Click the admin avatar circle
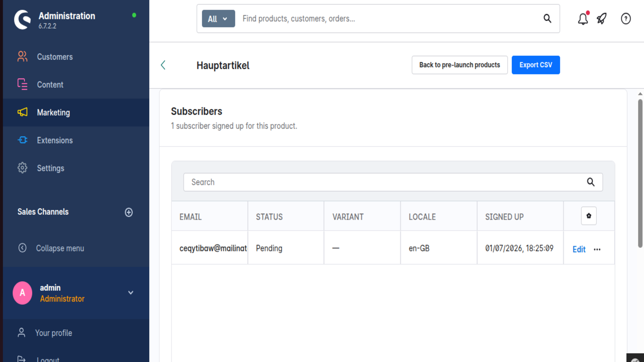Viewport: 644px width, 362px height. point(22,293)
